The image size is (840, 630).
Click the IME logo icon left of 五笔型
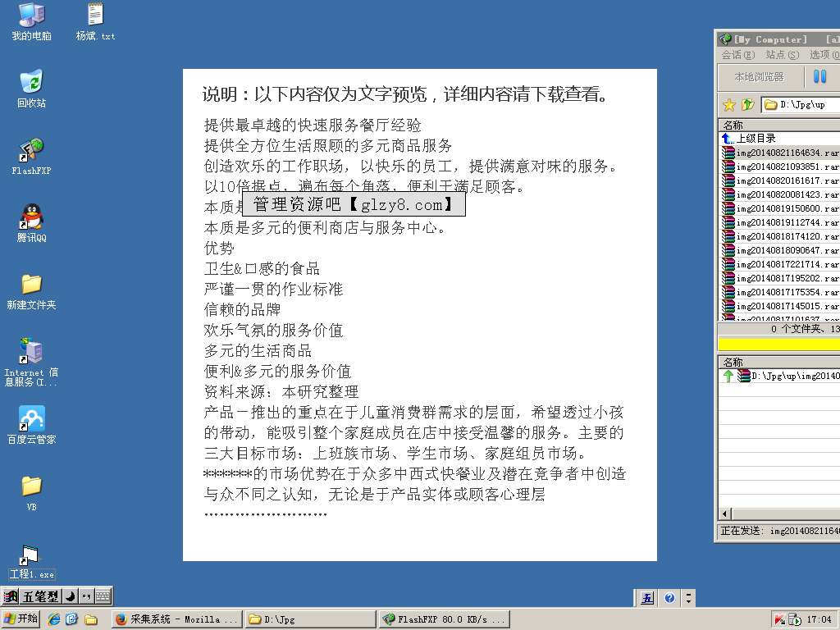11,596
